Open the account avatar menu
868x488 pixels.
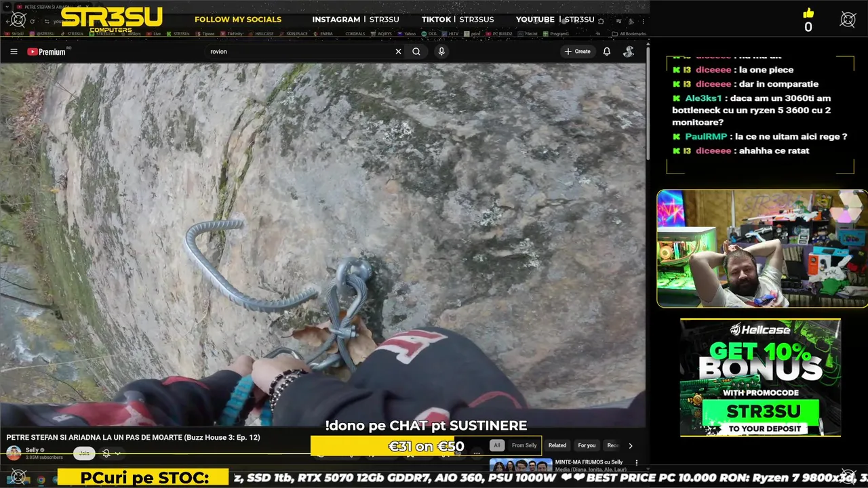(x=629, y=52)
